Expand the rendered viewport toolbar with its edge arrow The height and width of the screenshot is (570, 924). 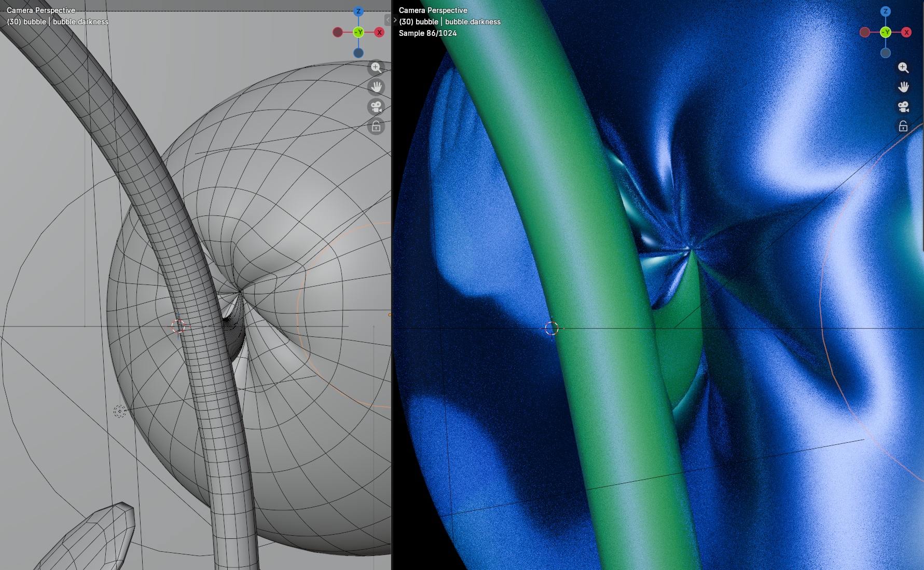click(x=395, y=20)
